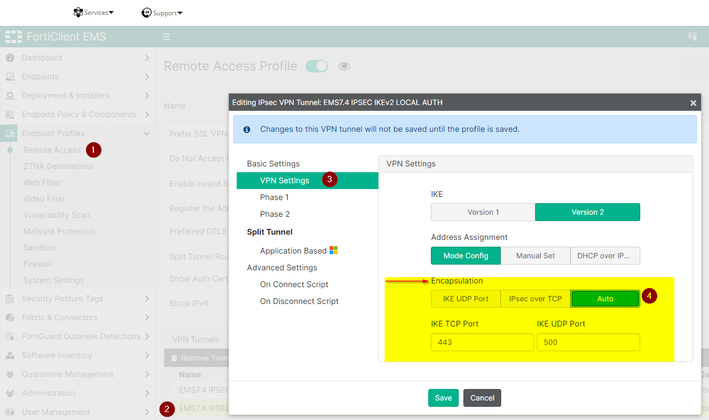Open Remote Access profile in sidebar
Image resolution: width=709 pixels, height=420 pixels.
(52, 150)
